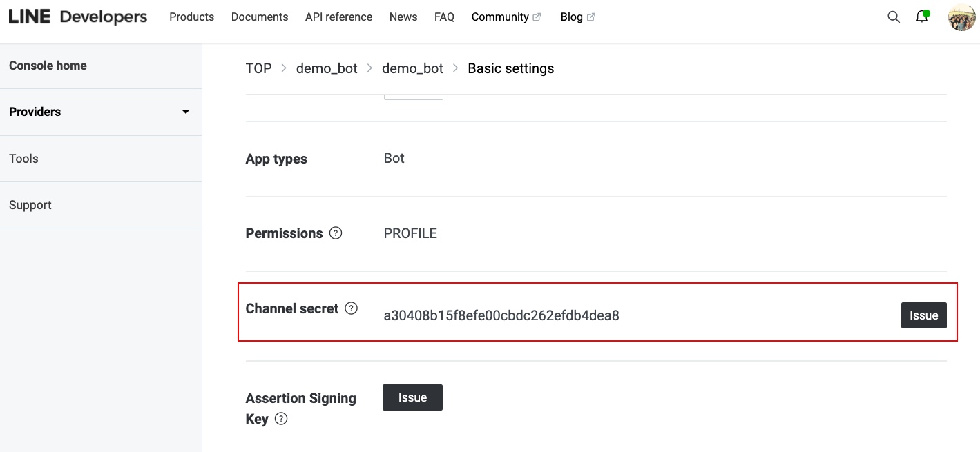Open the FAQ page
The image size is (980, 452).
click(x=444, y=17)
